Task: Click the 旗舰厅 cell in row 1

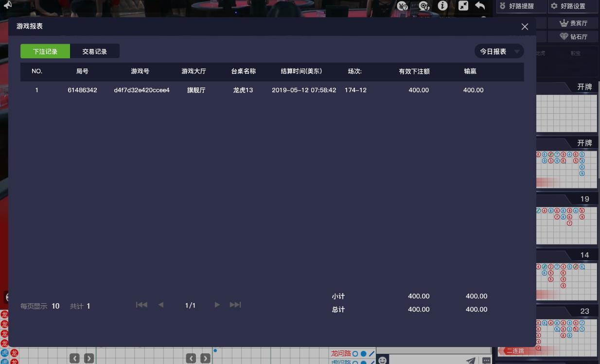Action: [196, 90]
